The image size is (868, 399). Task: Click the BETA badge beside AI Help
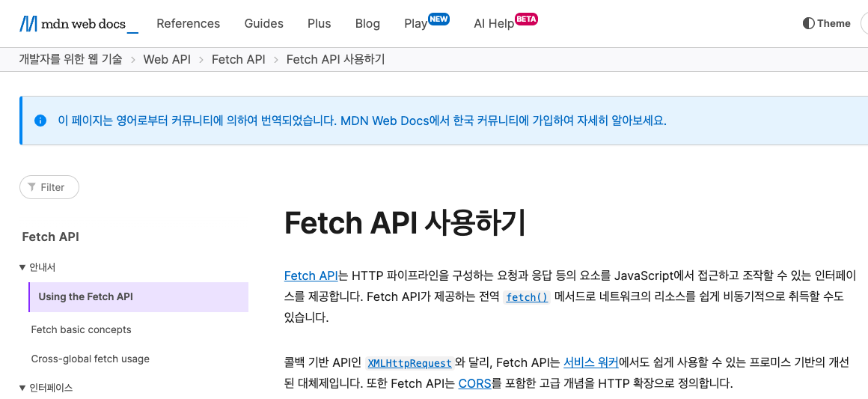coord(527,19)
